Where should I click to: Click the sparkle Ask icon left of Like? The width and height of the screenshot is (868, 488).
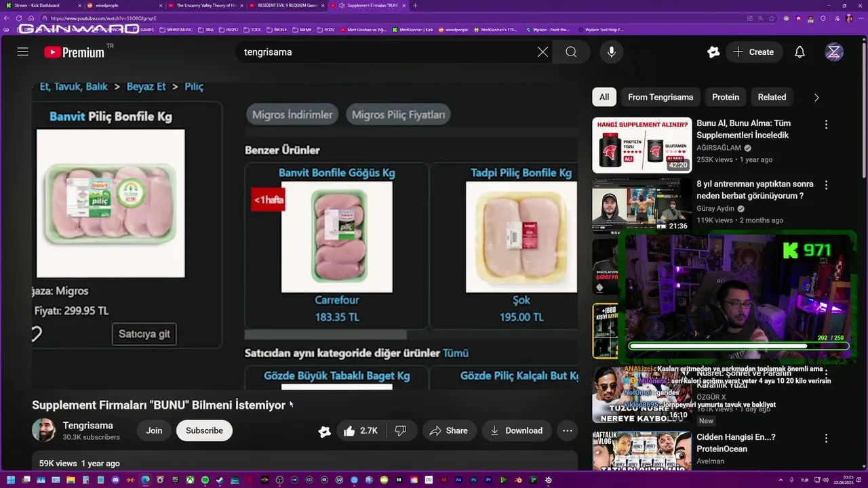pos(324,431)
